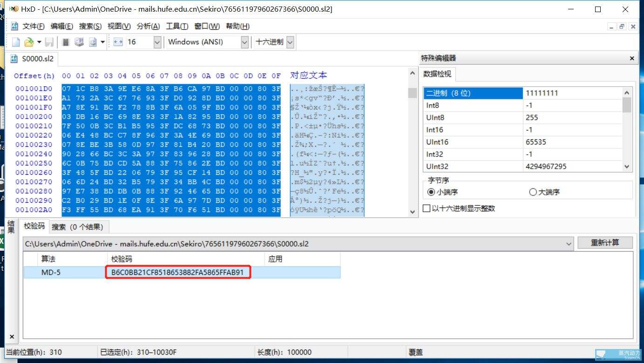
Task: Click the 覆盖 mode in status bar
Action: click(416, 352)
